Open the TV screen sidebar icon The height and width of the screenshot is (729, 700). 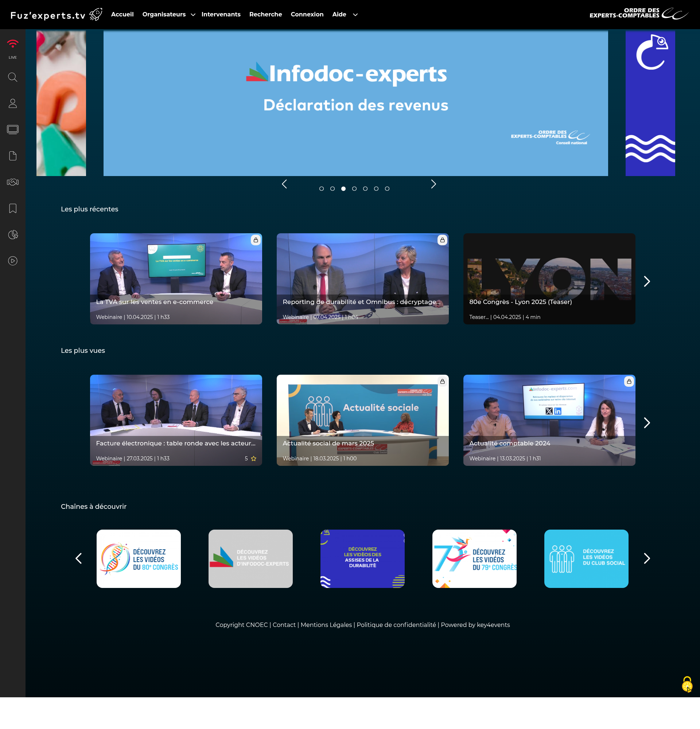point(13,129)
